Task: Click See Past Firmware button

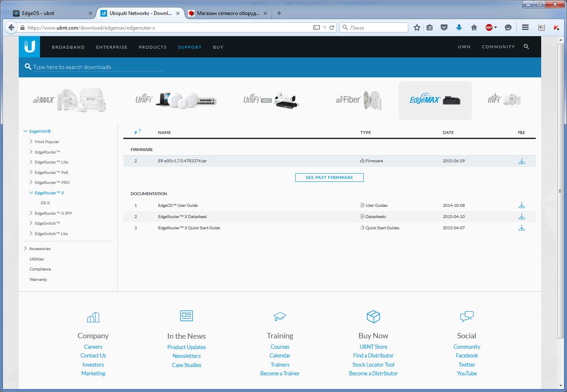Action: pos(329,178)
